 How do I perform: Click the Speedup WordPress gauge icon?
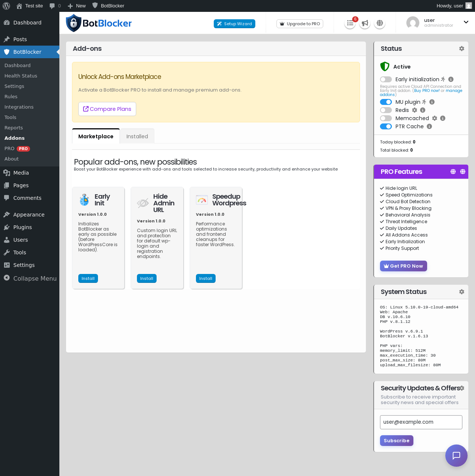tap(202, 200)
